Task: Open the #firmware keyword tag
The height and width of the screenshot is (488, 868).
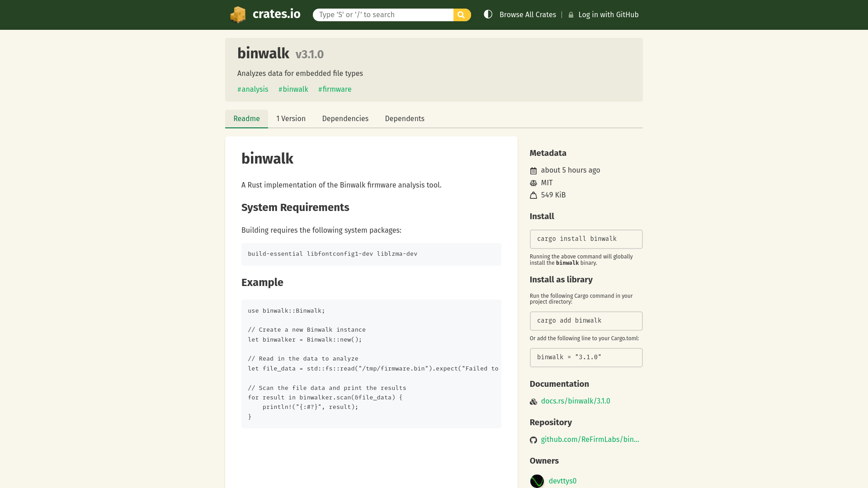Action: (x=335, y=89)
